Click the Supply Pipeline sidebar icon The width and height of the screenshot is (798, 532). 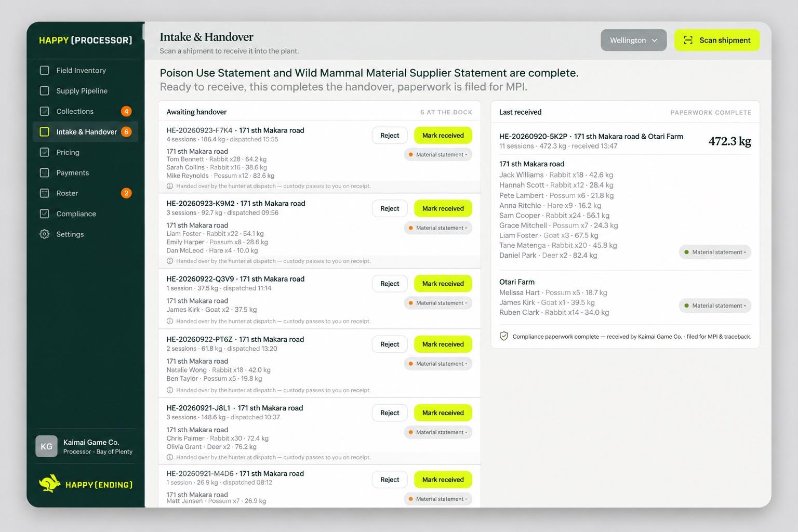pyautogui.click(x=45, y=91)
